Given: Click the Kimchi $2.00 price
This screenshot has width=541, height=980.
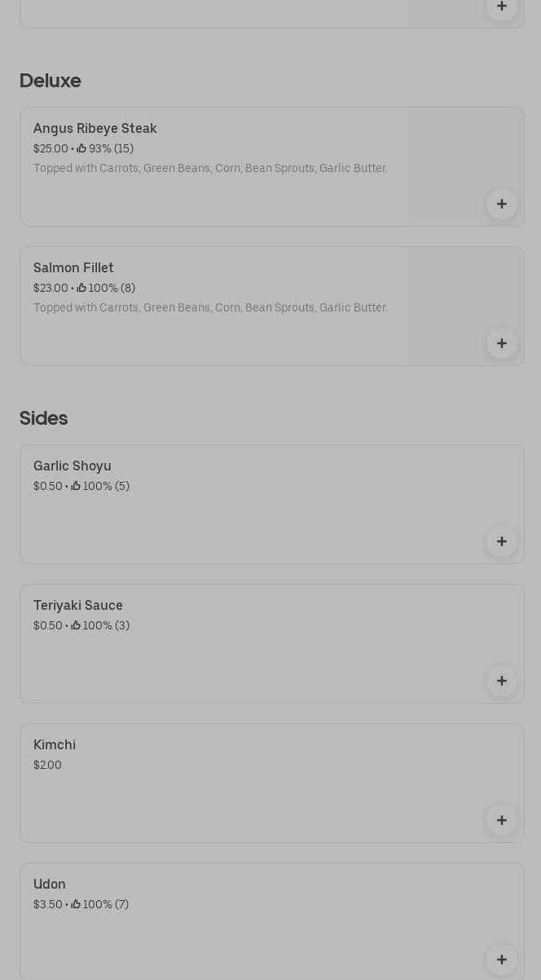Looking at the screenshot, I should (x=47, y=765).
